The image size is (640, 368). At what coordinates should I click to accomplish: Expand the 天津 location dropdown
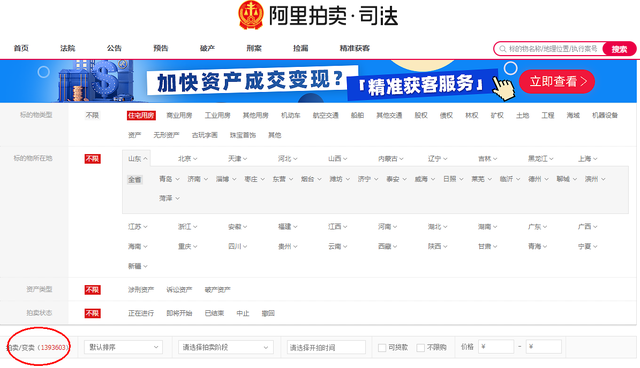click(238, 159)
